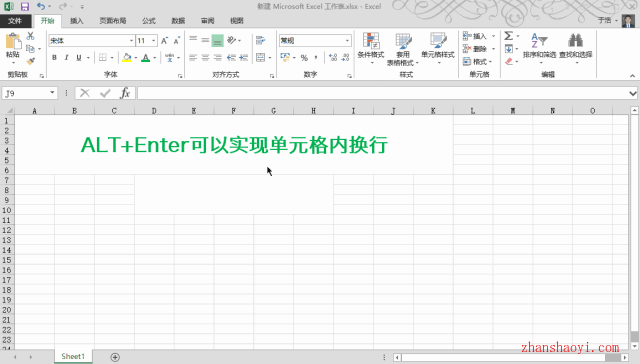Open Conditional Formatting (条件格式)
This screenshot has width=640, height=364.
(371, 49)
